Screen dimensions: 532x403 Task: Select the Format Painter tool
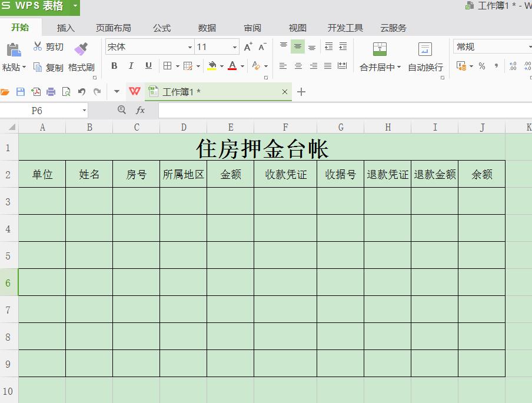pyautogui.click(x=82, y=57)
